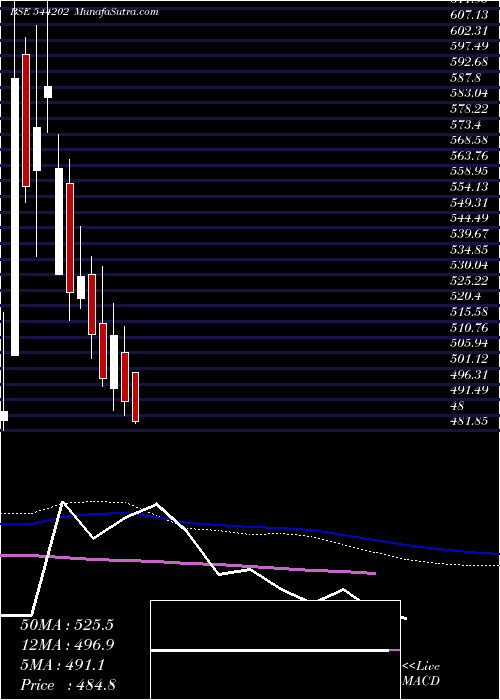Click the 549.31 price axis label
Image resolution: width=500 pixels, height=700 pixels.
coord(469,203)
